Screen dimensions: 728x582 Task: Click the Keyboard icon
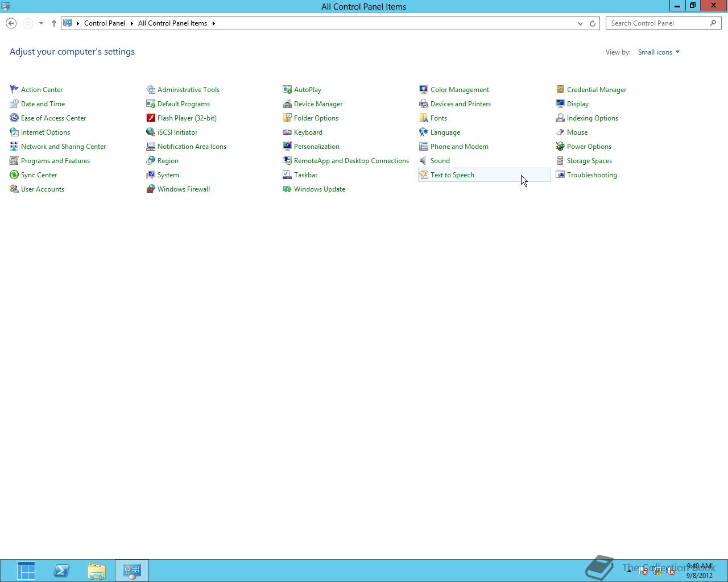(x=287, y=132)
